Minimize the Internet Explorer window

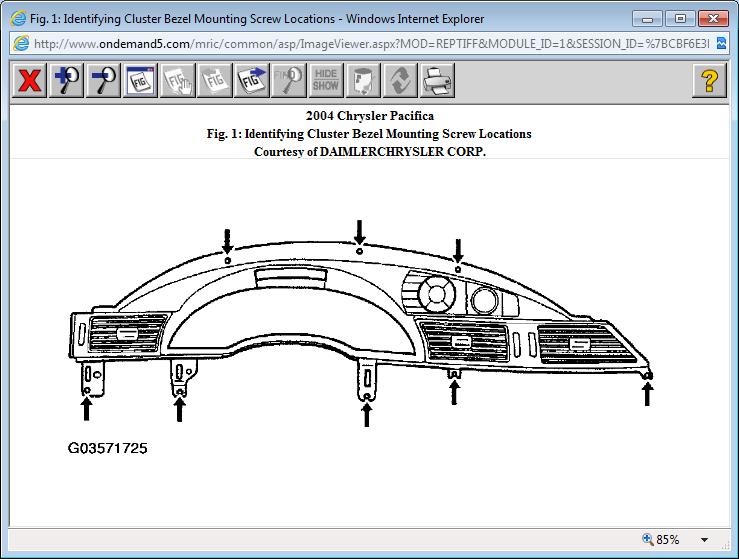click(648, 19)
